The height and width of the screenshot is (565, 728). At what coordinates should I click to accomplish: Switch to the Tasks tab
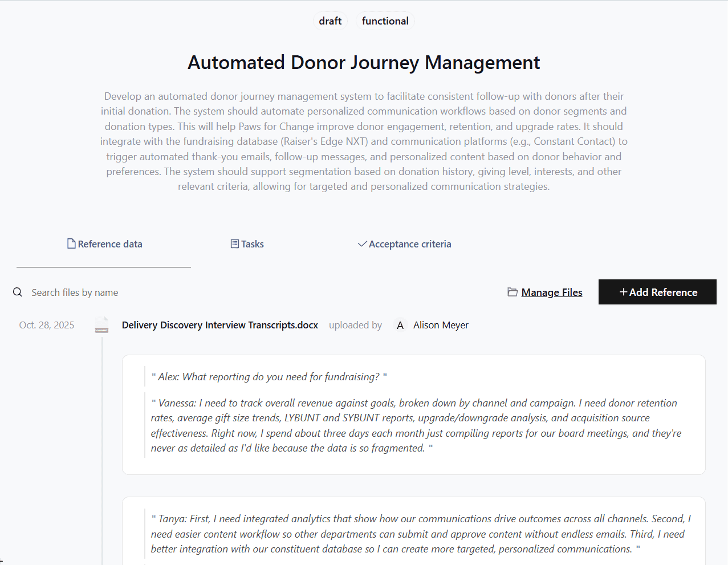coord(247,244)
